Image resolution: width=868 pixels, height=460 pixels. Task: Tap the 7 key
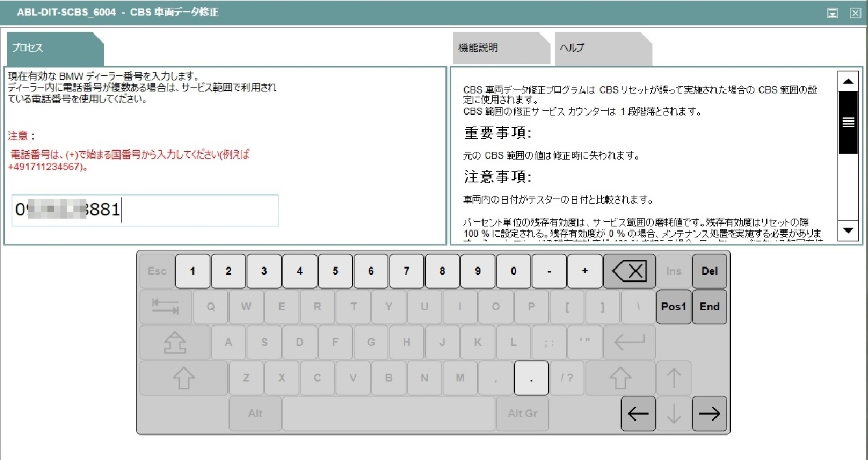coord(406,271)
